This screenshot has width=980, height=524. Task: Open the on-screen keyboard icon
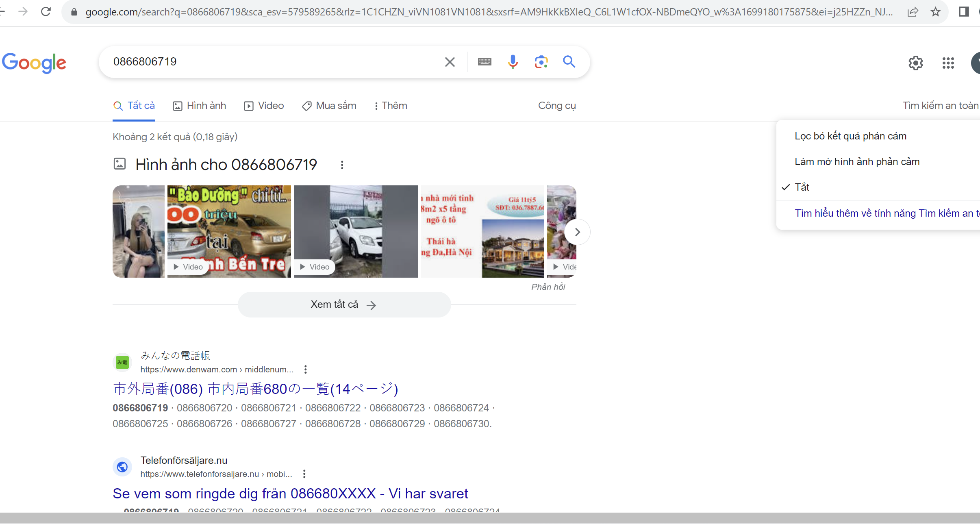coord(484,62)
